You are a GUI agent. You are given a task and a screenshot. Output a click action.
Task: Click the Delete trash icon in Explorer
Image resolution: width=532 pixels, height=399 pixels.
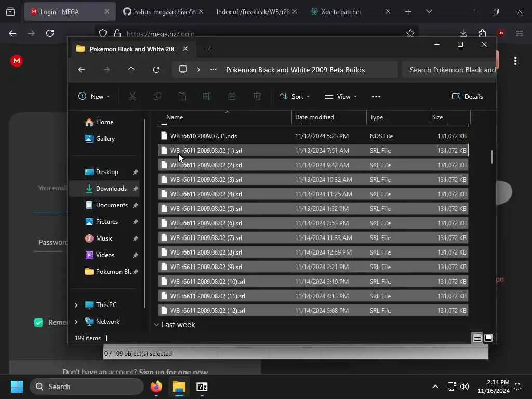point(257,96)
